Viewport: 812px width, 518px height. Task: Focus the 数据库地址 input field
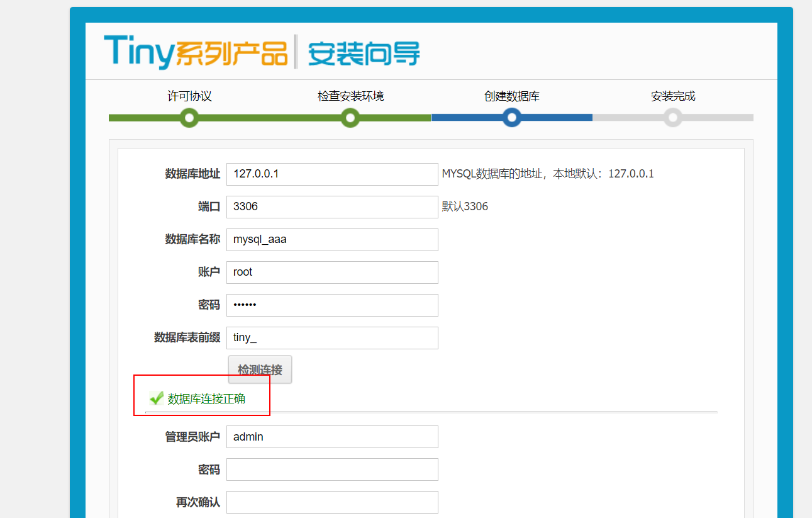click(332, 174)
